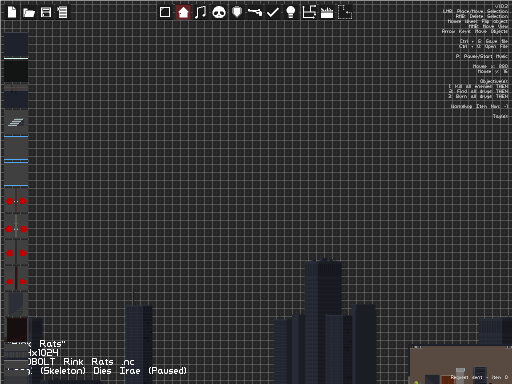This screenshot has height=384, width=512.
Task: Click the "Burn all drugs THEN" objective line
Action: click(x=478, y=96)
